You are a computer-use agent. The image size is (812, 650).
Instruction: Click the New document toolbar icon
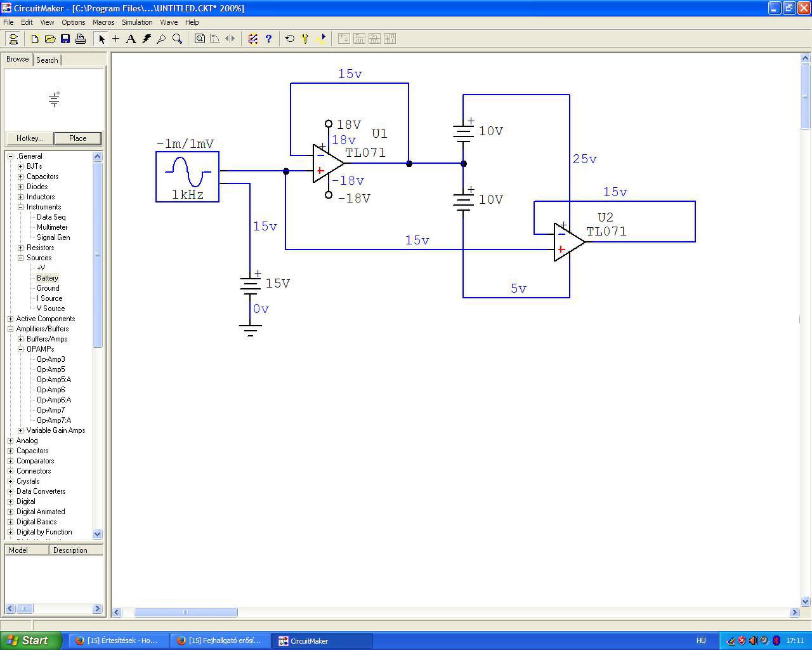click(x=35, y=39)
